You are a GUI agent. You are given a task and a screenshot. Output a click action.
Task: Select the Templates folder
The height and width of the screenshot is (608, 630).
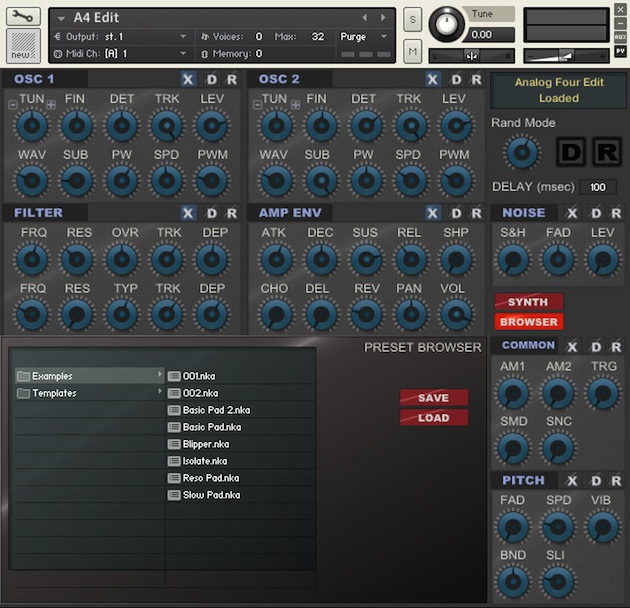tap(90, 393)
